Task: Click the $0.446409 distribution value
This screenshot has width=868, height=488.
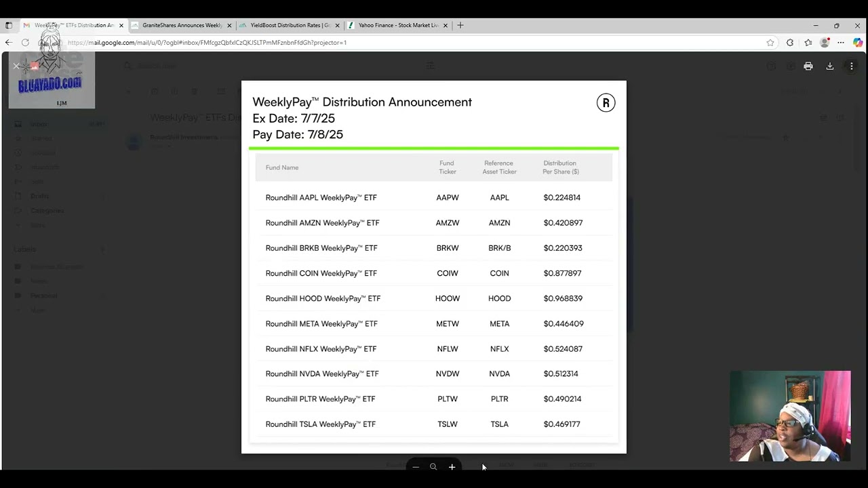Action: tap(564, 324)
